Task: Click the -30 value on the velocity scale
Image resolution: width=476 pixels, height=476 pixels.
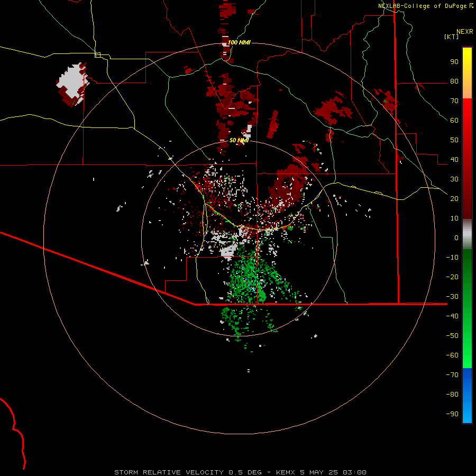Action: (452, 297)
